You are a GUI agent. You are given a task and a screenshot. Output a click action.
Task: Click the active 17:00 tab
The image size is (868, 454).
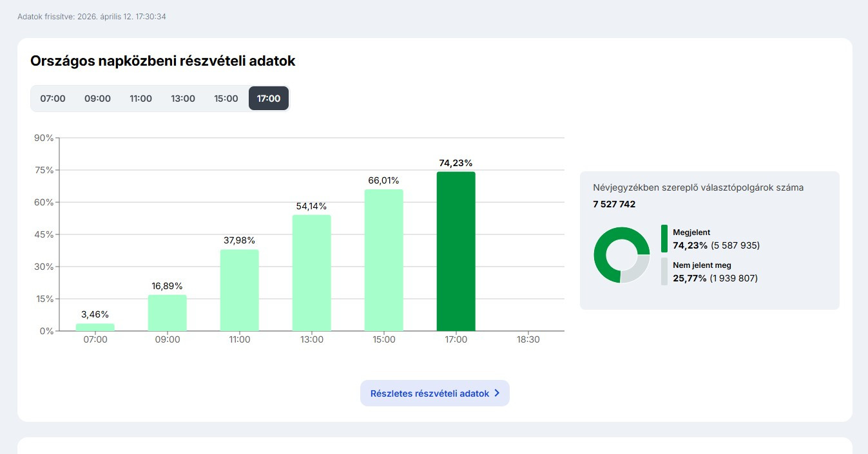tap(269, 99)
